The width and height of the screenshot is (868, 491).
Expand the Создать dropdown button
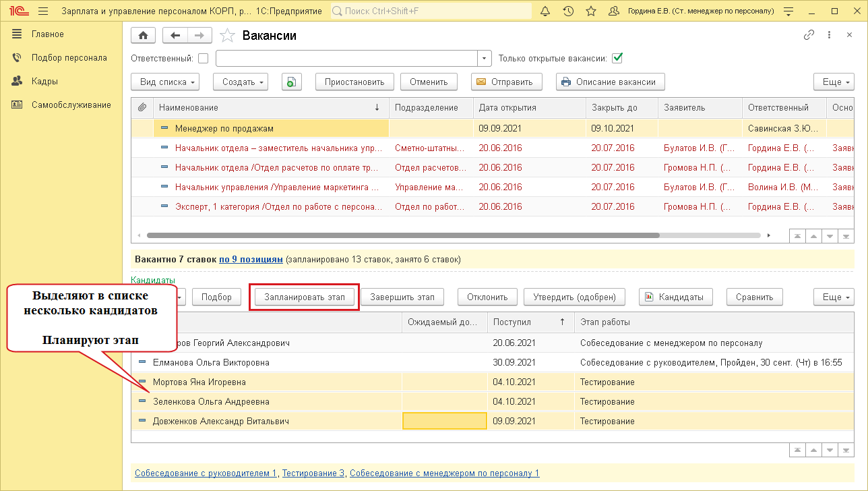tap(241, 82)
